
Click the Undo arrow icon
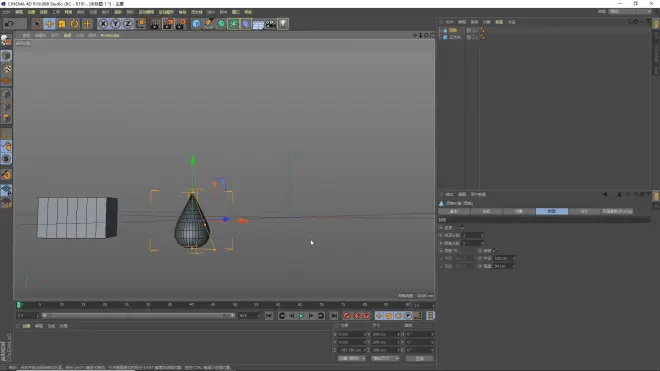(9, 24)
